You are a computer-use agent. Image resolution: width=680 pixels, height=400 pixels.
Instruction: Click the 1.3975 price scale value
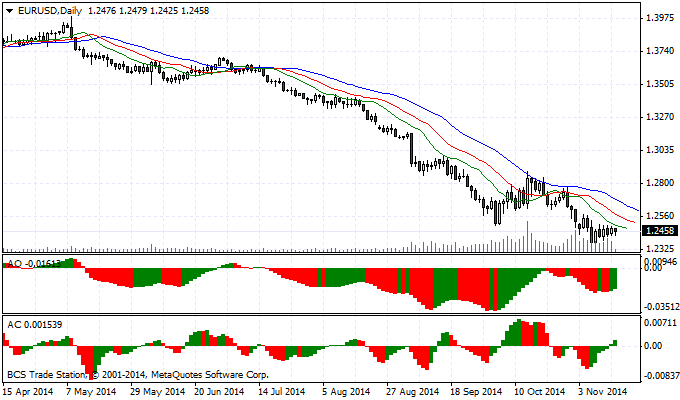[x=660, y=18]
